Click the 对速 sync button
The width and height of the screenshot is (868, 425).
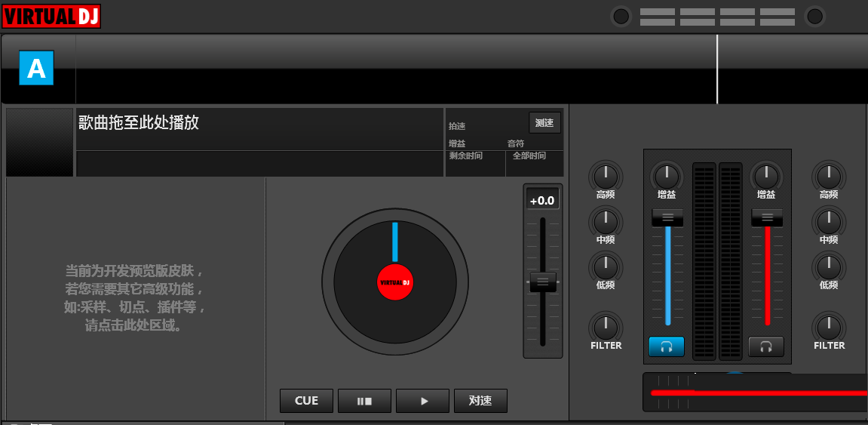pos(480,401)
